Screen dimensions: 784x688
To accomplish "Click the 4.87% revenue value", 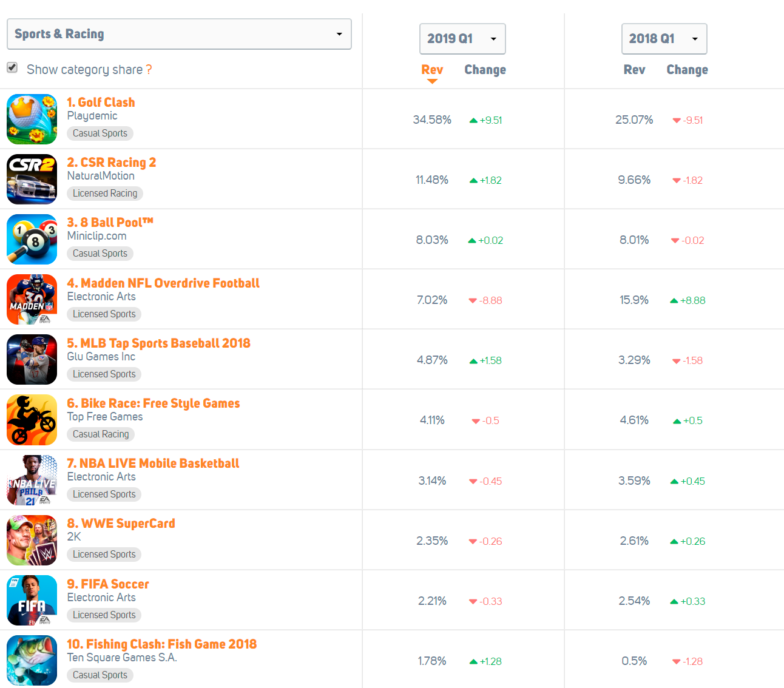I will (x=432, y=360).
